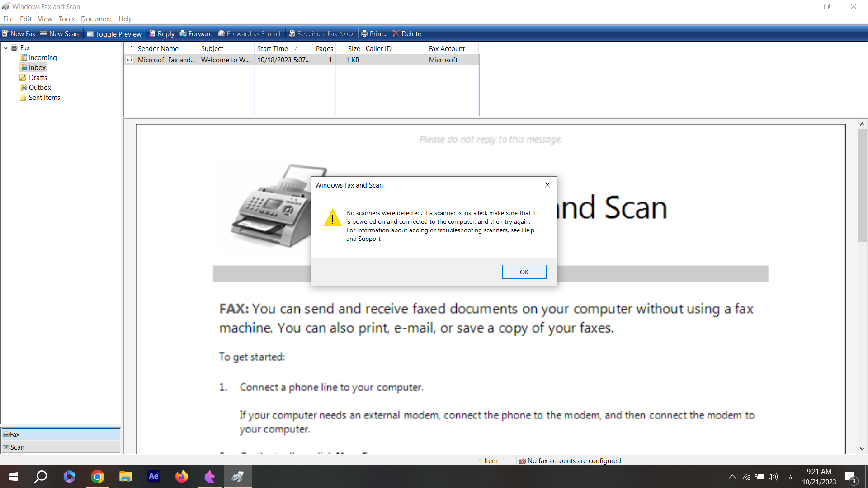Screen dimensions: 868x488
Task: Sort by Size column header
Action: coord(349,48)
